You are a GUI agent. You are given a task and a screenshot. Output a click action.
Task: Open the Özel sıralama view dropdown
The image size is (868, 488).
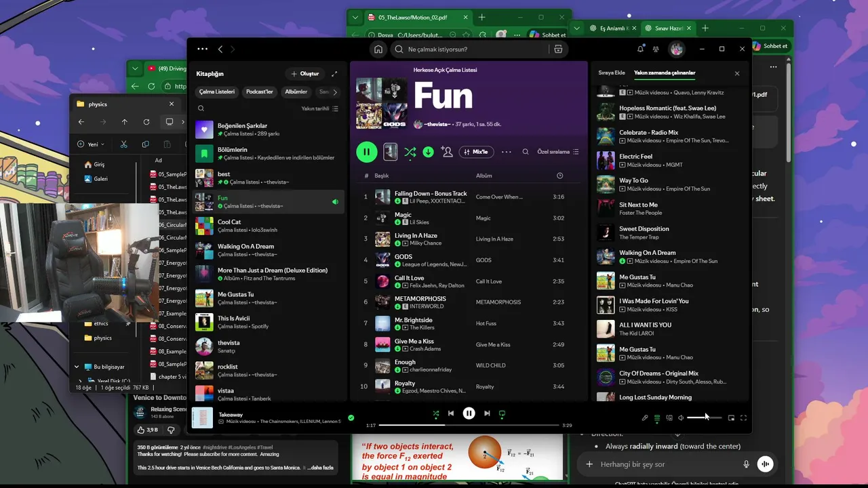[x=558, y=152]
